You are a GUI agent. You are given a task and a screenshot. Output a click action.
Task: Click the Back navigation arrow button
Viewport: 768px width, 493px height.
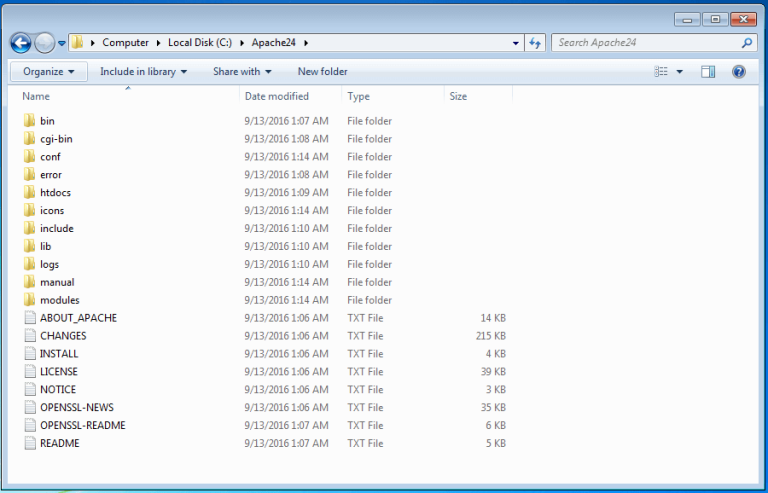(x=21, y=43)
